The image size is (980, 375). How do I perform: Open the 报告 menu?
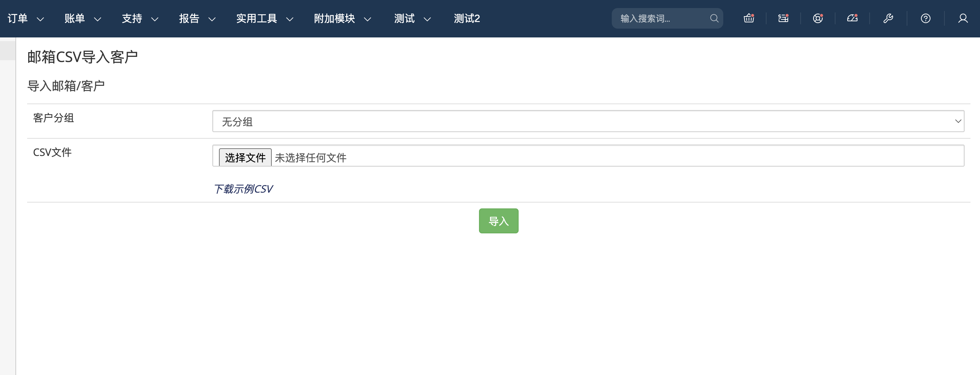pos(197,18)
